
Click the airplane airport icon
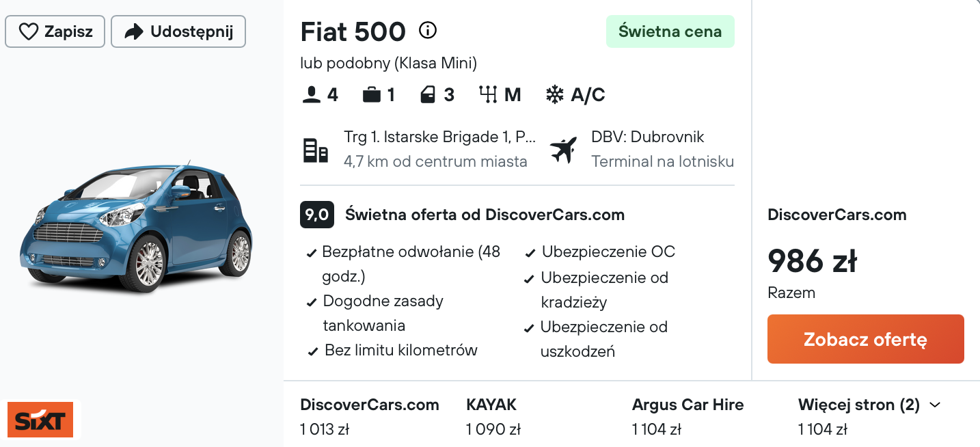563,150
